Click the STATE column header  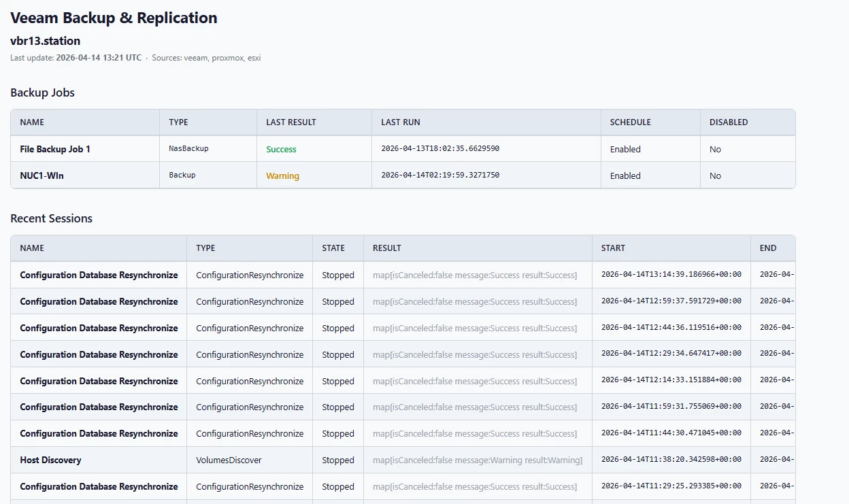pyautogui.click(x=333, y=248)
